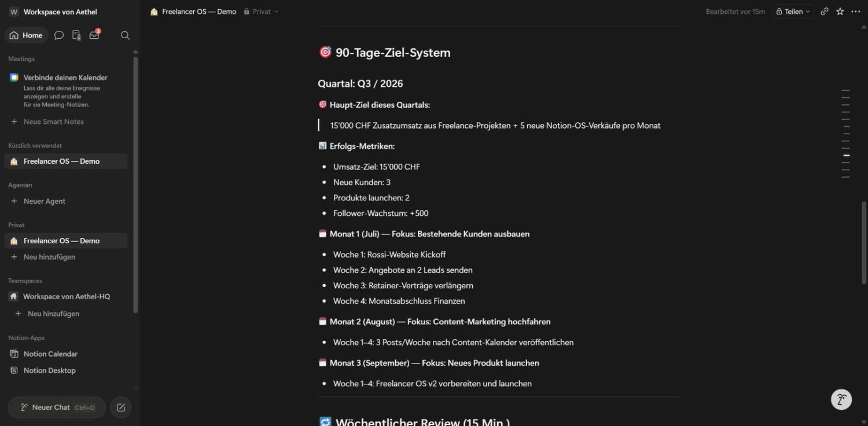Click bullet 'Produkte launchen: 2'
This screenshot has width=868, height=426.
tap(372, 198)
